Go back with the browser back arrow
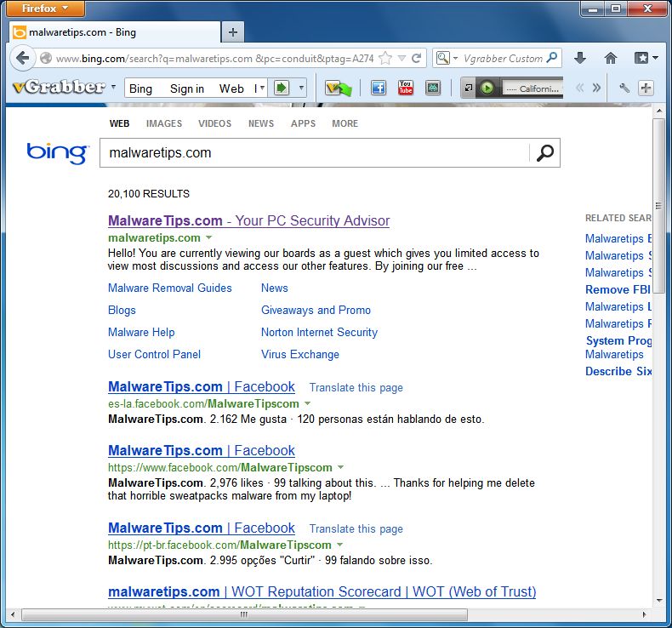 point(22,58)
